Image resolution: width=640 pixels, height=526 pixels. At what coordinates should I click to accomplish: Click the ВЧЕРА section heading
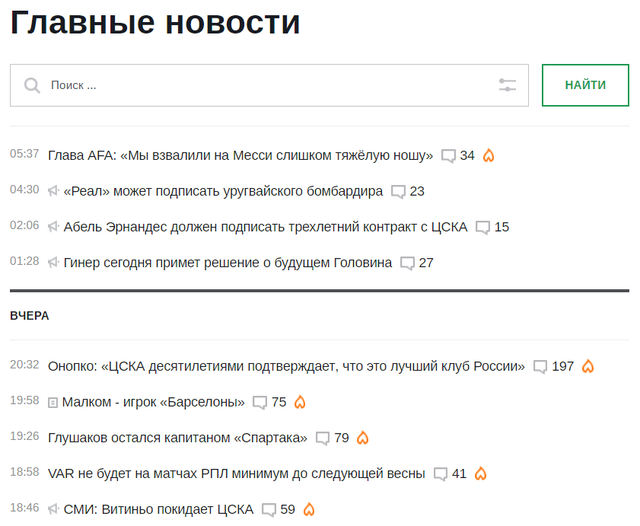point(29,316)
